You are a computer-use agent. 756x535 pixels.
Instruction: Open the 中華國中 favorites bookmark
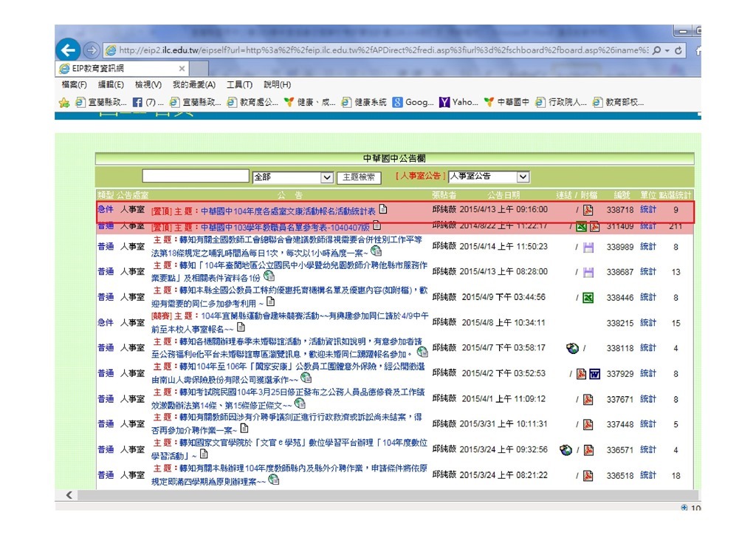(x=506, y=102)
